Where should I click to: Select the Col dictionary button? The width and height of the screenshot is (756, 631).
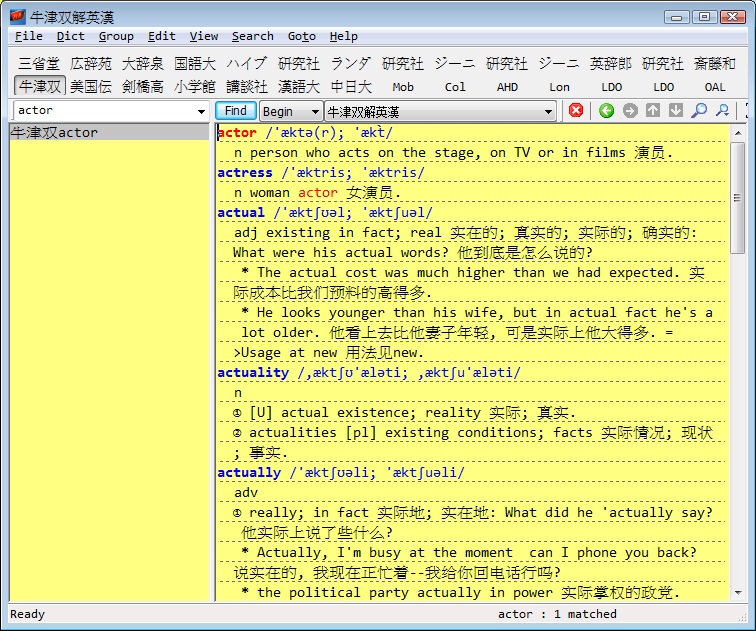coord(455,87)
